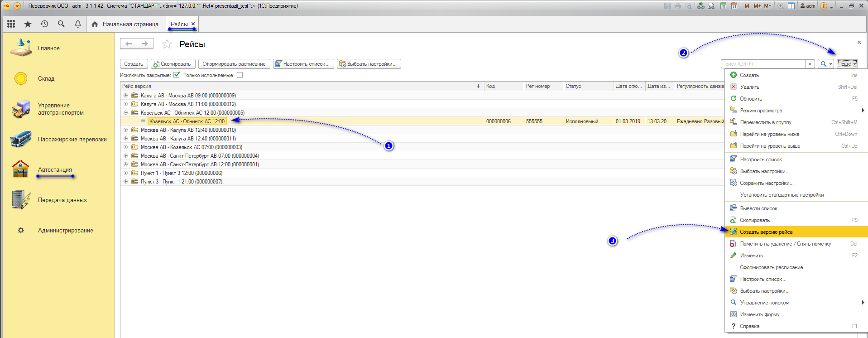This screenshot has height=338, width=868.
Task: Open the Пассажирские перевозки bus icon
Action: tap(20, 140)
